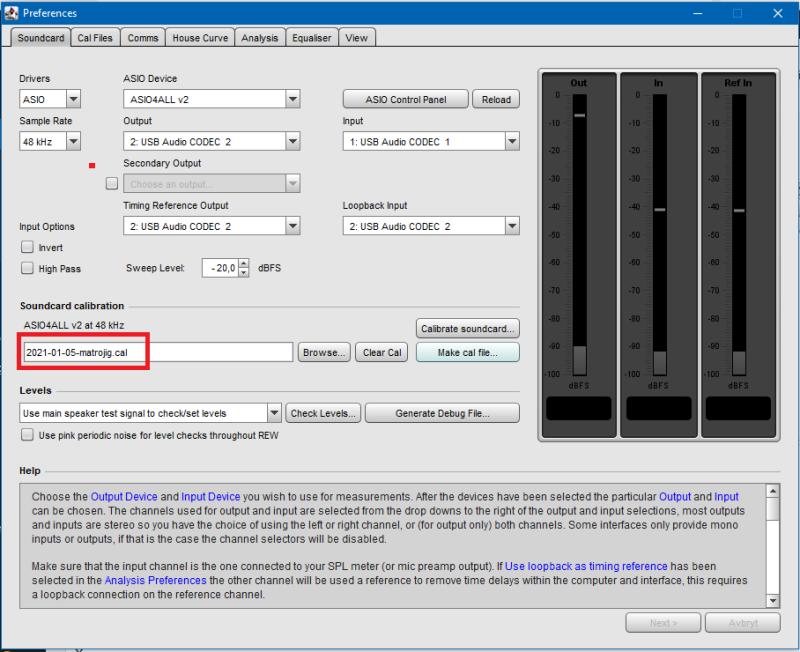Click the Sweep Level value field
Screen dimensions: 800x652
tap(220, 268)
